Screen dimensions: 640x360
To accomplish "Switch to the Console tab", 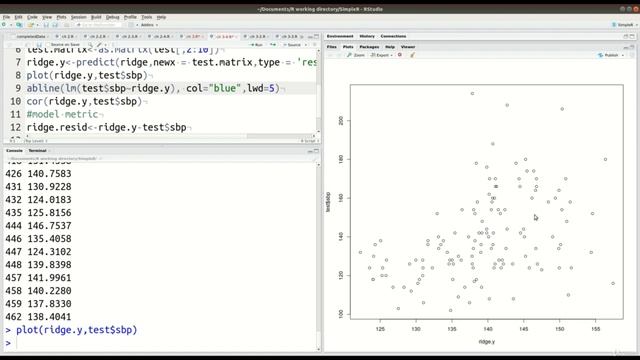I will click(x=14, y=151).
